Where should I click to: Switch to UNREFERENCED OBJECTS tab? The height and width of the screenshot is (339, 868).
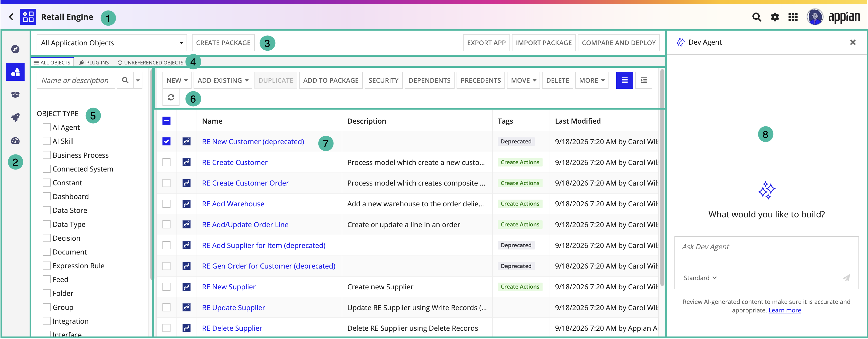pyautogui.click(x=150, y=62)
